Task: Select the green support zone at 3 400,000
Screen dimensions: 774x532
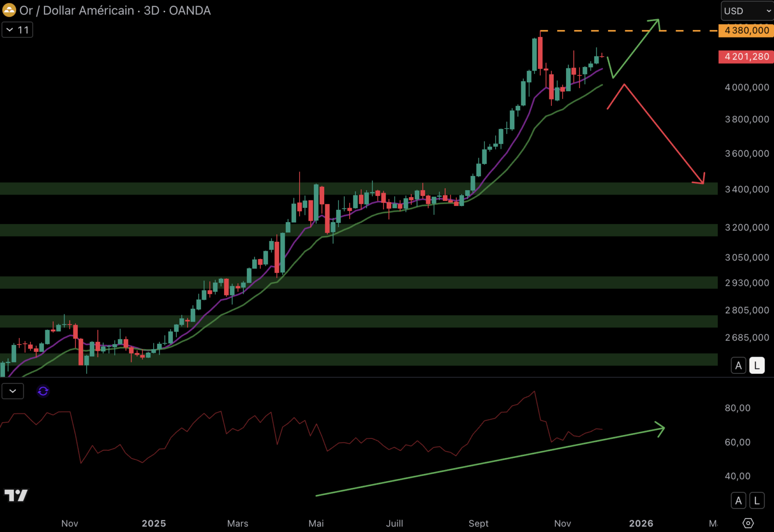Action: (148, 189)
